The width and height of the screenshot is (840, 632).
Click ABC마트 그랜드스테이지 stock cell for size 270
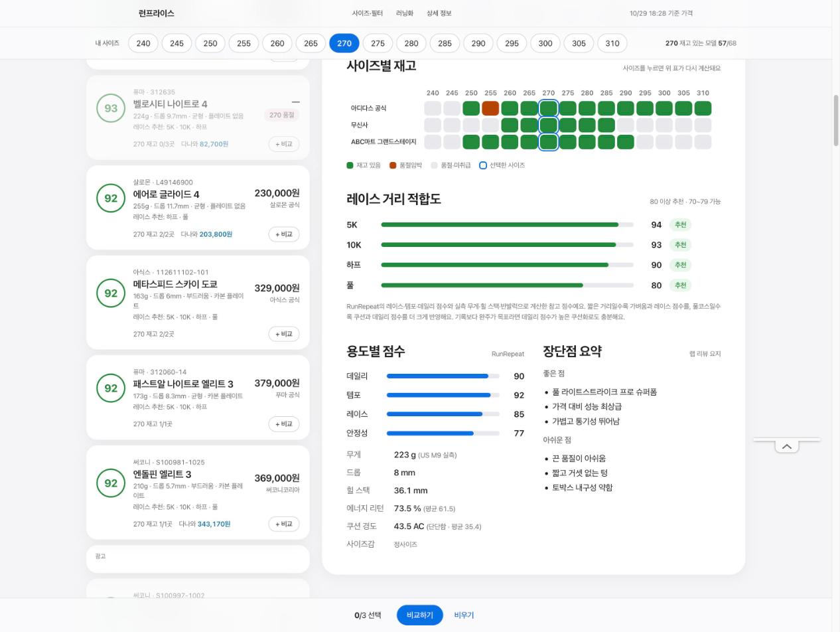[x=549, y=141]
